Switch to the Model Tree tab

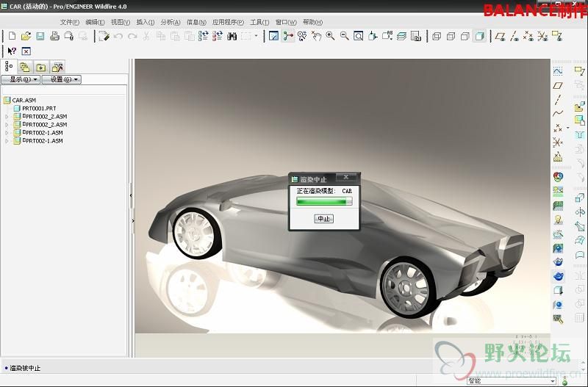(9, 67)
